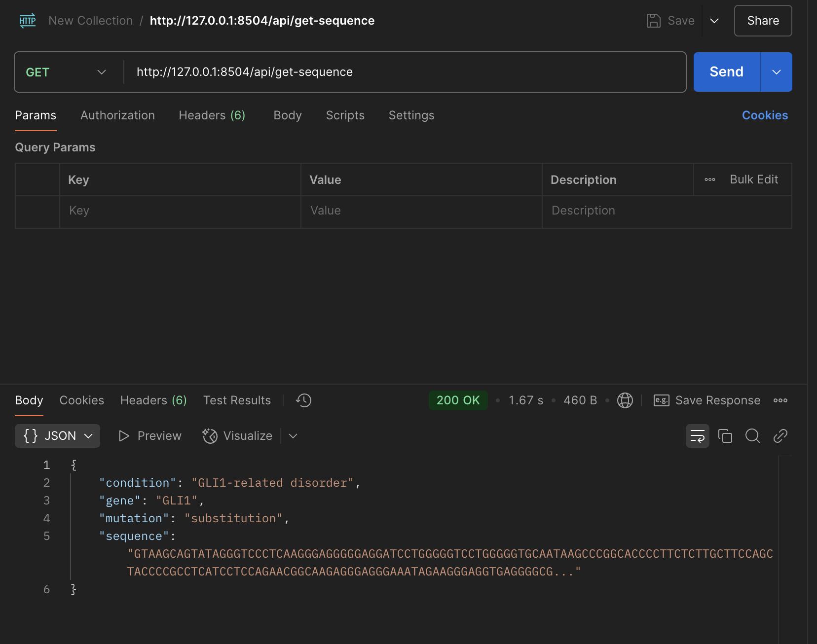The width and height of the screenshot is (817, 644).
Task: Open response history via the clock icon
Action: [303, 400]
